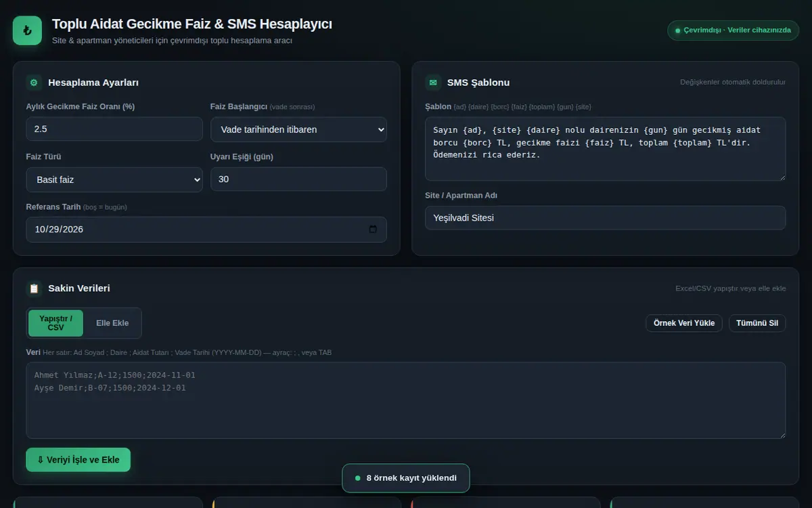Click the green dot in the Çevrimdışı badge
This screenshot has height=508, width=812.
pyautogui.click(x=677, y=30)
